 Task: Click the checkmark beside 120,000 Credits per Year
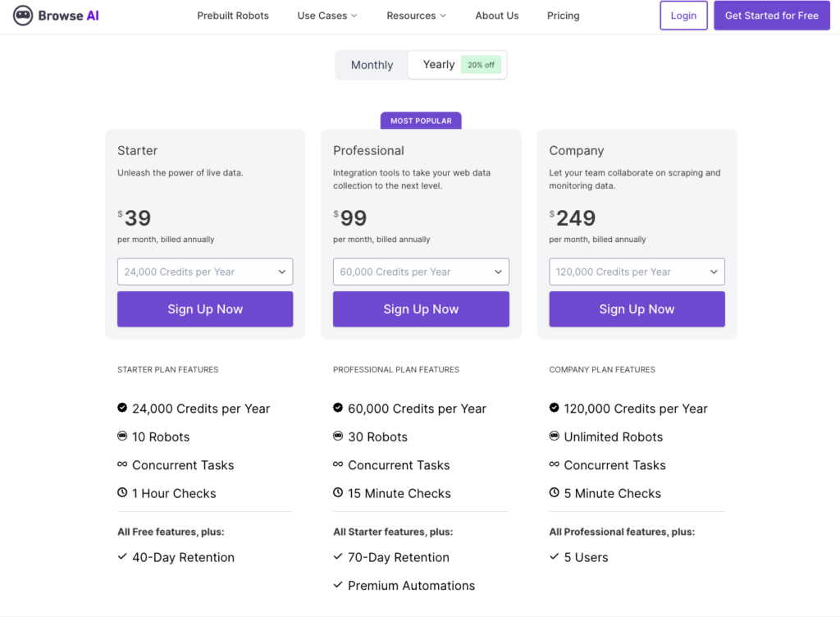click(554, 408)
